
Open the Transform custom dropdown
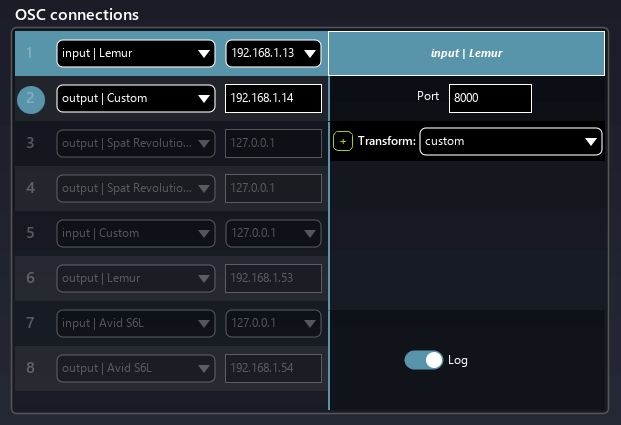(511, 142)
